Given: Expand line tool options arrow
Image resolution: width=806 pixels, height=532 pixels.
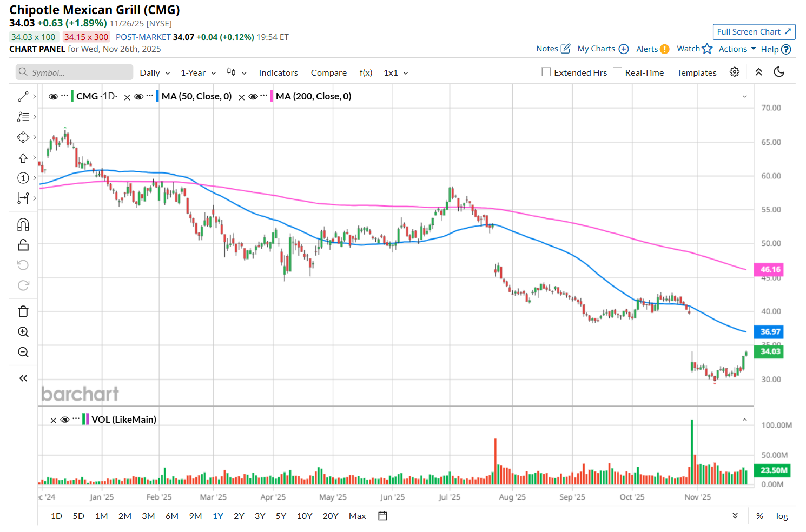Looking at the screenshot, I should pos(35,96).
